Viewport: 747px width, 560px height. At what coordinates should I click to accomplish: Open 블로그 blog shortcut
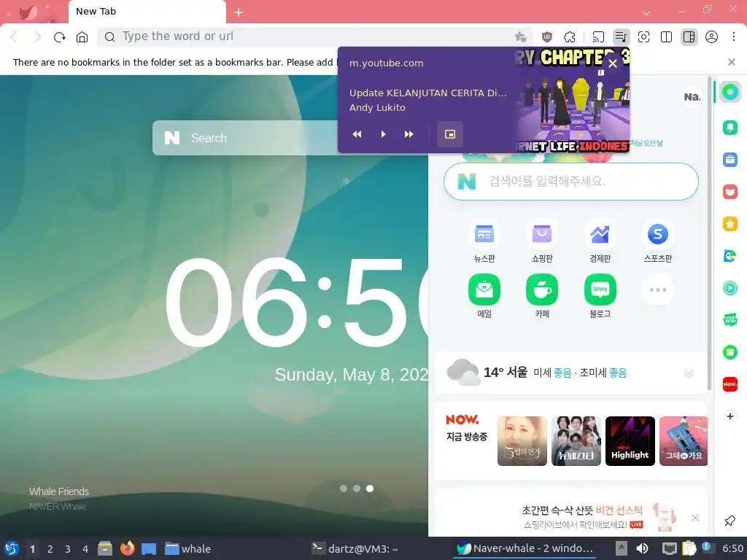pyautogui.click(x=600, y=296)
